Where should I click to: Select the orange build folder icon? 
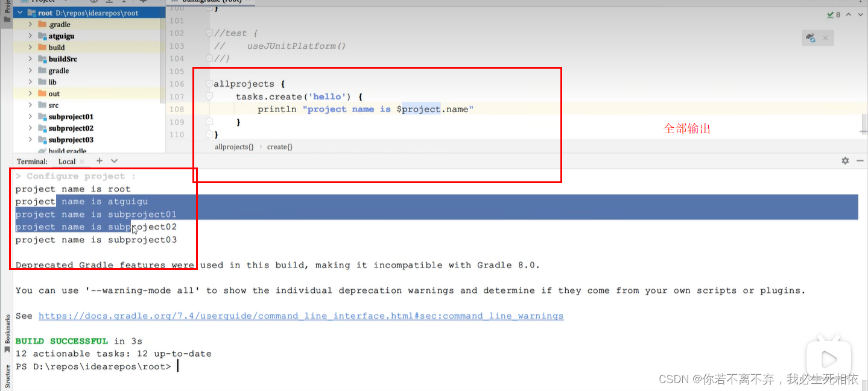(x=42, y=48)
